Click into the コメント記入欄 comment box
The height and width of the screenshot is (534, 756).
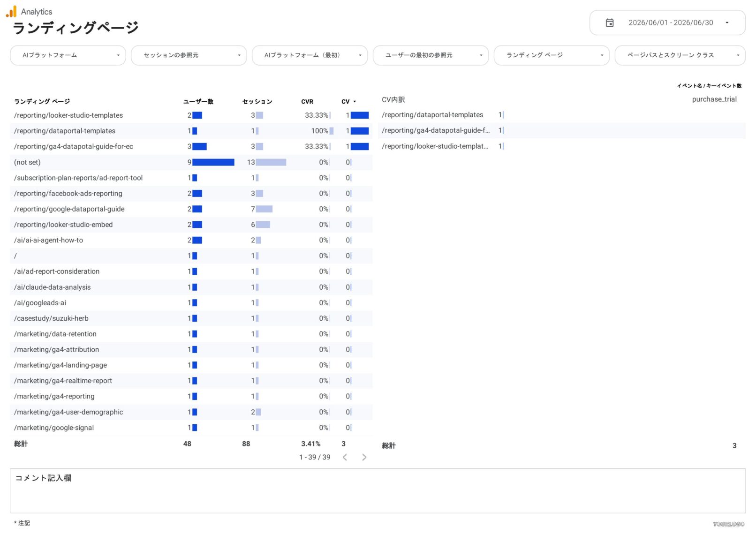coord(378,491)
